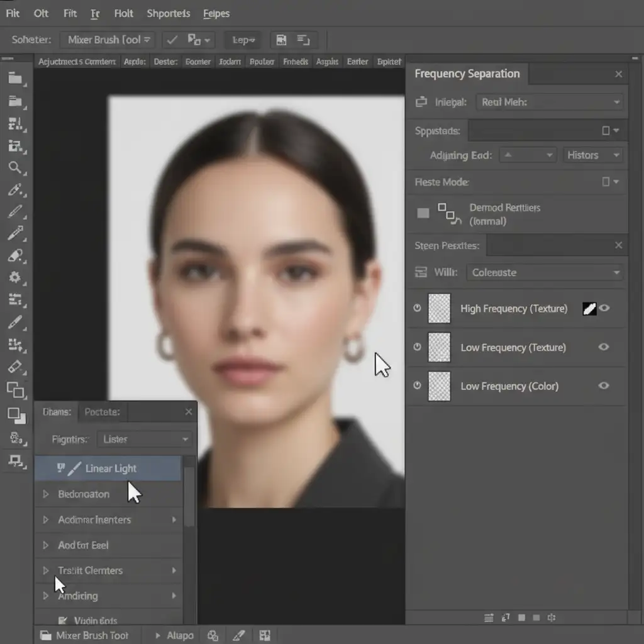Click the gear icon in left toolbar
644x644 pixels.
pos(15,277)
